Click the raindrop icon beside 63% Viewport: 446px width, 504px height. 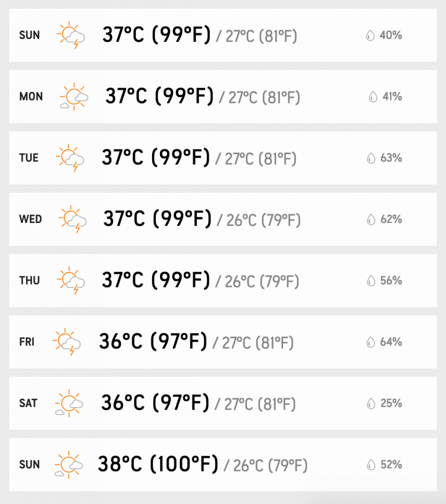371,158
